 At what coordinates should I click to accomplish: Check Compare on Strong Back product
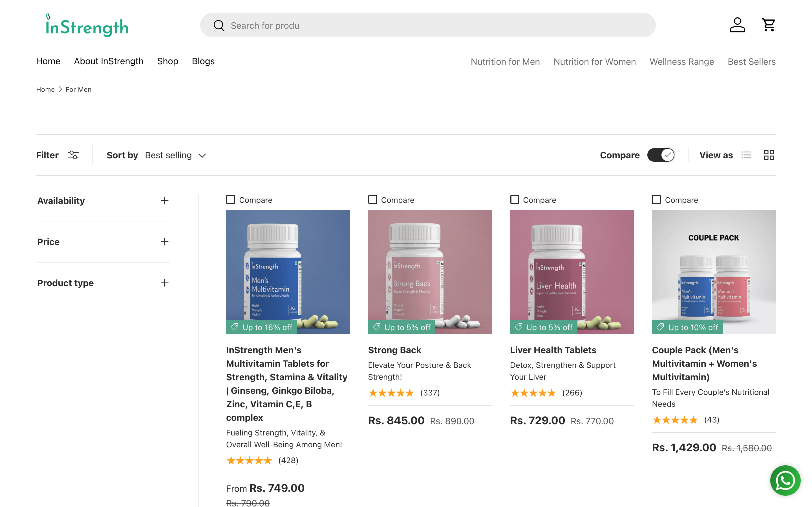(372, 199)
